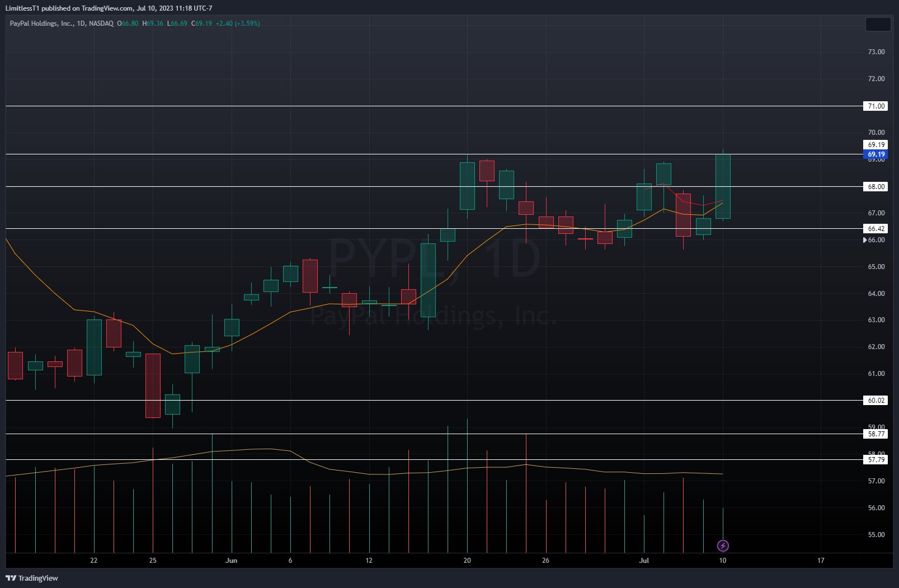Click the 71.00 horizontal level label

[x=876, y=106]
